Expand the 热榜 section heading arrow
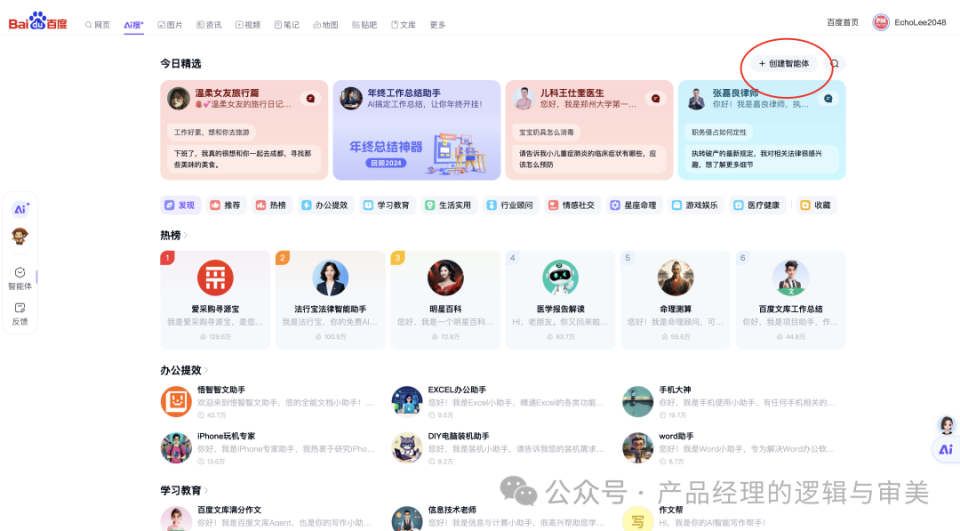The image size is (960, 531). pos(186,235)
